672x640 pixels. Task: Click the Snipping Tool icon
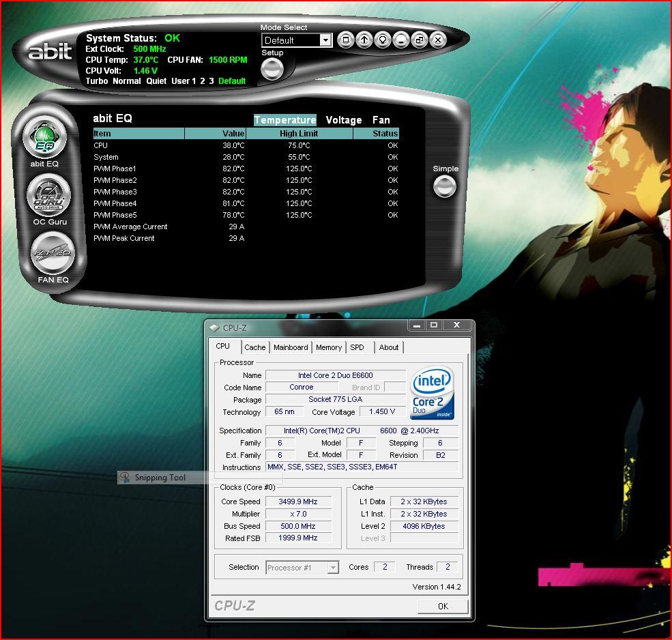pos(125,477)
